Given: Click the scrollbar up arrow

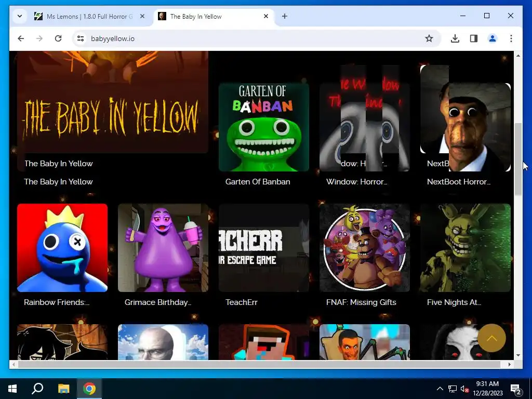Looking at the screenshot, I should click(518, 55).
